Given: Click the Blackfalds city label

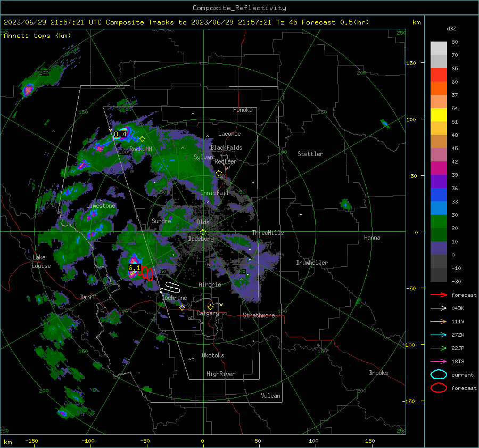Looking at the screenshot, I should [x=226, y=148].
